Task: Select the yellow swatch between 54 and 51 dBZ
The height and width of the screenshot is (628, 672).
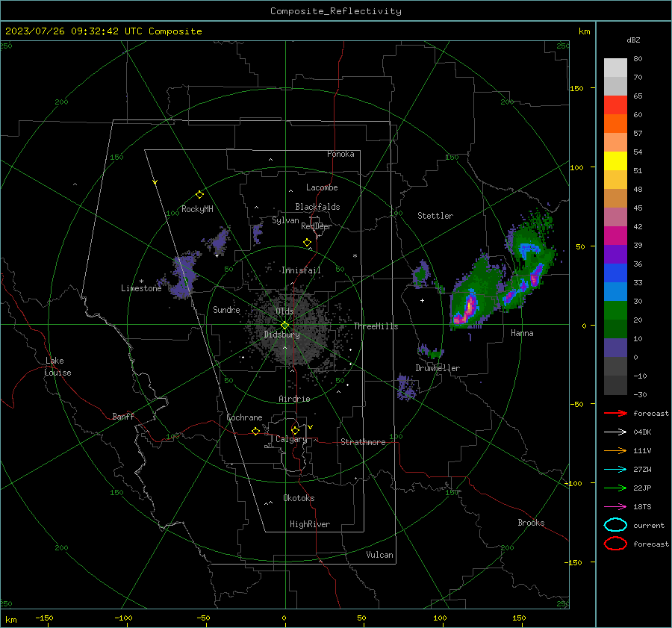Action: click(x=615, y=161)
